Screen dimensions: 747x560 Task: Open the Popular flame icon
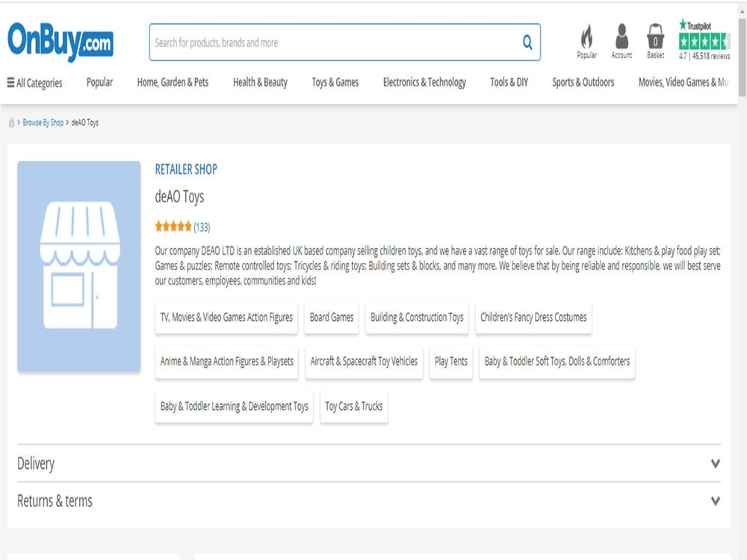tap(587, 41)
